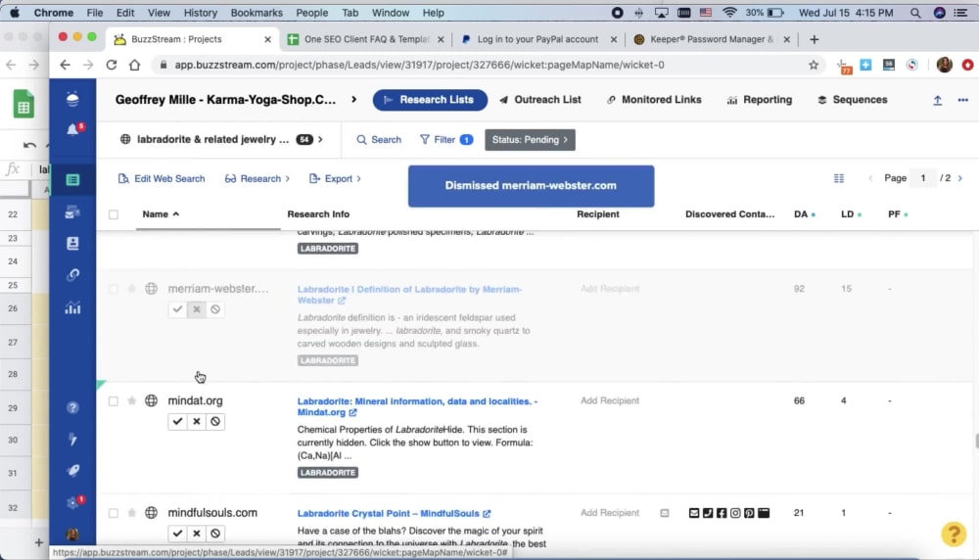Blacklist mindat.org with the block icon
This screenshot has height=560, width=979.
215,421
